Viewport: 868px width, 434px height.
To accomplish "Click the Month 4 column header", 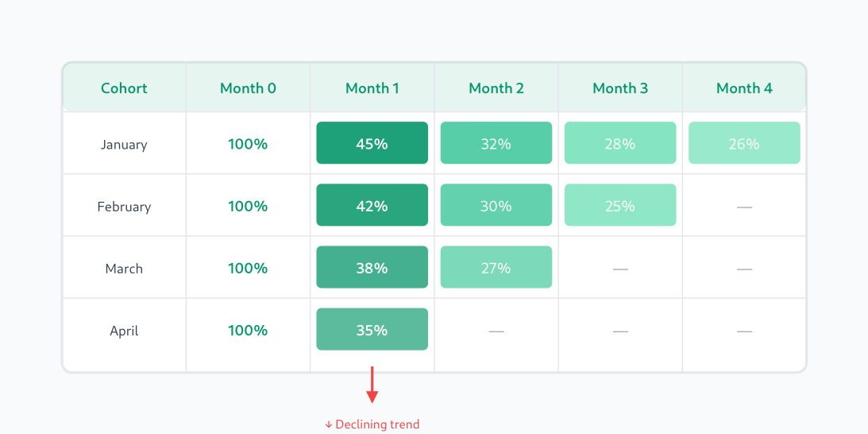I will pyautogui.click(x=743, y=88).
